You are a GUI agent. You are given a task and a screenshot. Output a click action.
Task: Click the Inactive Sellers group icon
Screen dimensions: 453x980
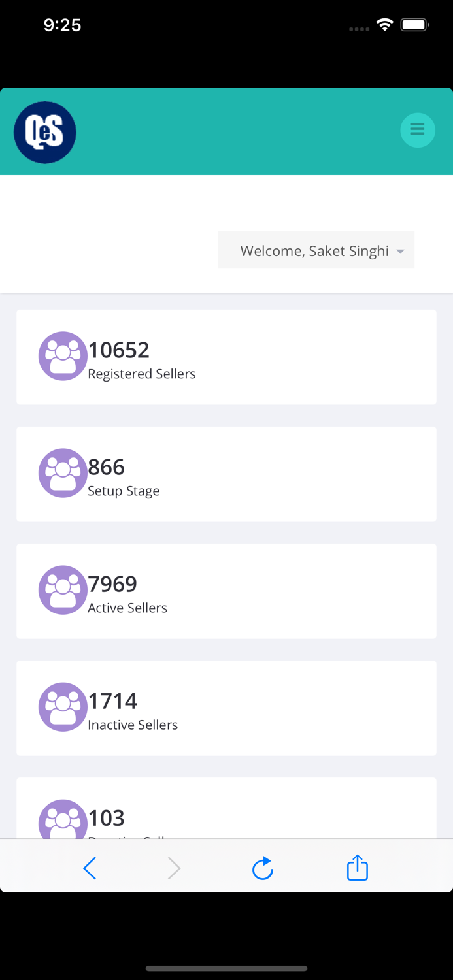click(63, 707)
